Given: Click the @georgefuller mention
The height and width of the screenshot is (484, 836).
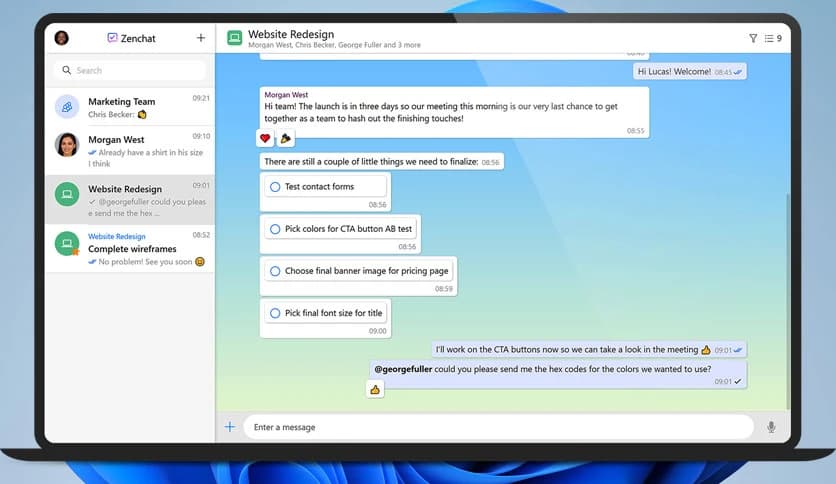Looking at the screenshot, I should coord(403,369).
